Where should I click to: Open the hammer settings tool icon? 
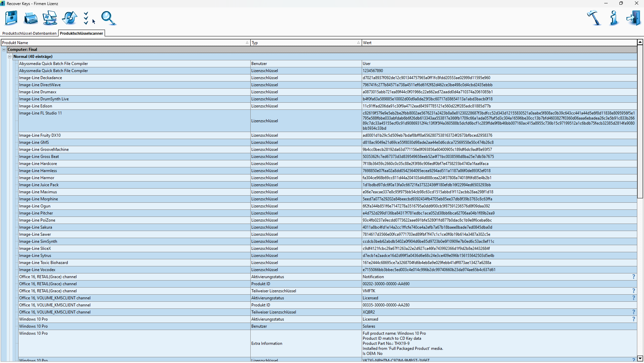[594, 18]
